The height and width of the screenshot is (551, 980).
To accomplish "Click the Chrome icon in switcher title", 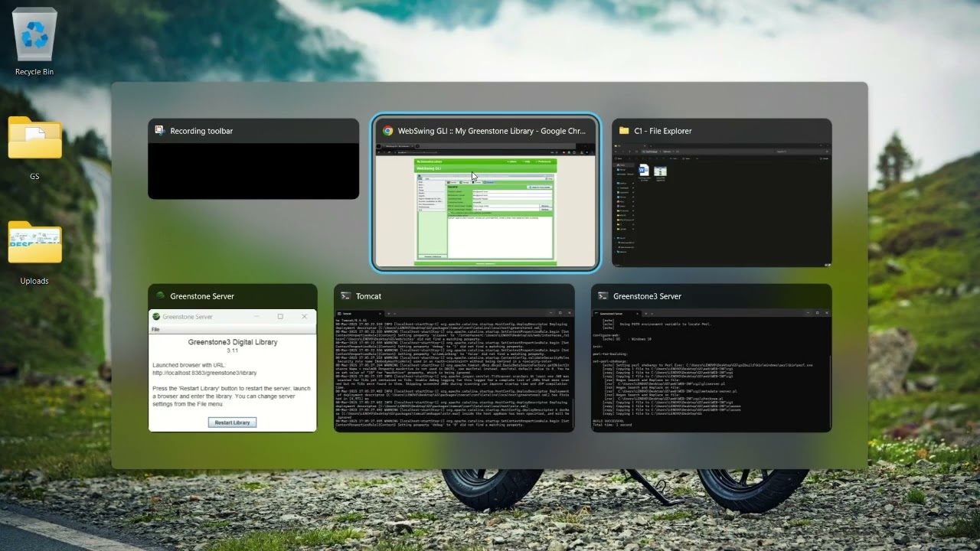I will click(x=388, y=131).
